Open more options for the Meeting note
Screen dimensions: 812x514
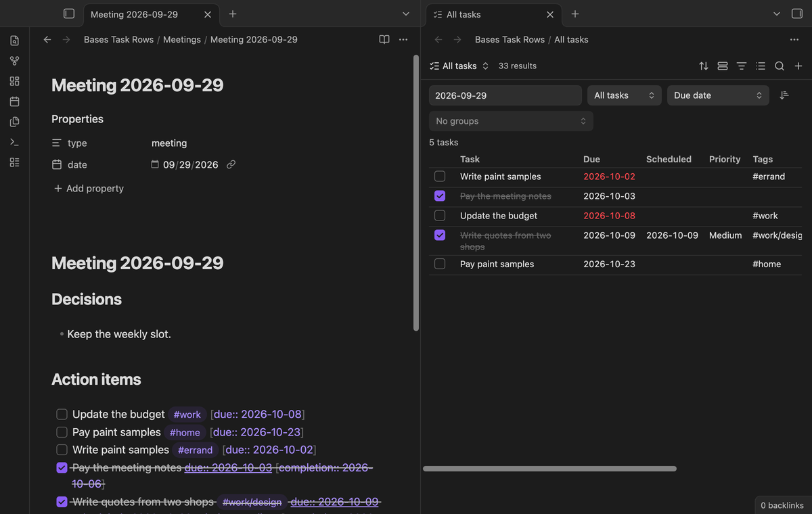coord(403,39)
